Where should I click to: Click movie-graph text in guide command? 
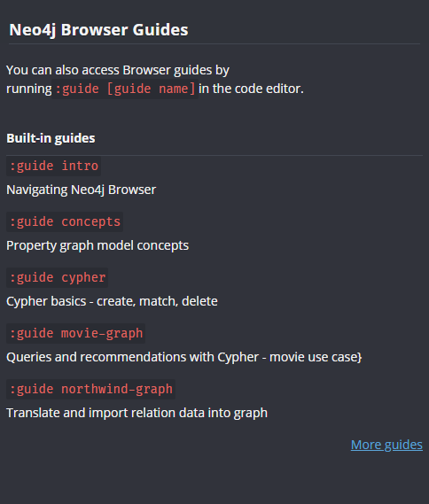102,333
